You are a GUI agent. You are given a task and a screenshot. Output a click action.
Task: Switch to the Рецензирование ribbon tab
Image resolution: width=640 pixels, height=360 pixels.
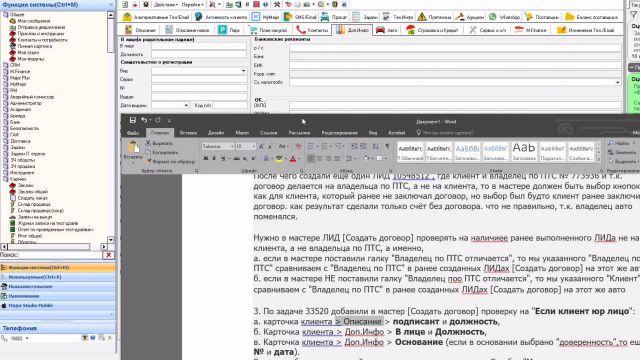point(340,133)
